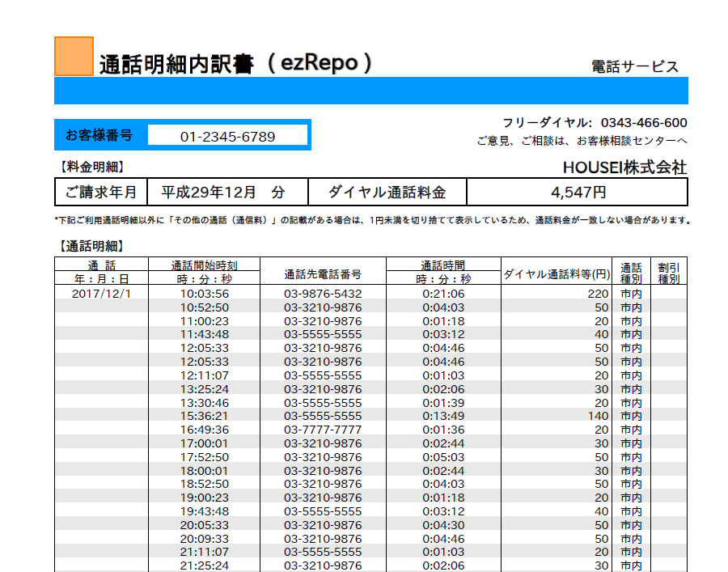Click the お客様番号 label
The width and height of the screenshot is (728, 572).
point(99,135)
